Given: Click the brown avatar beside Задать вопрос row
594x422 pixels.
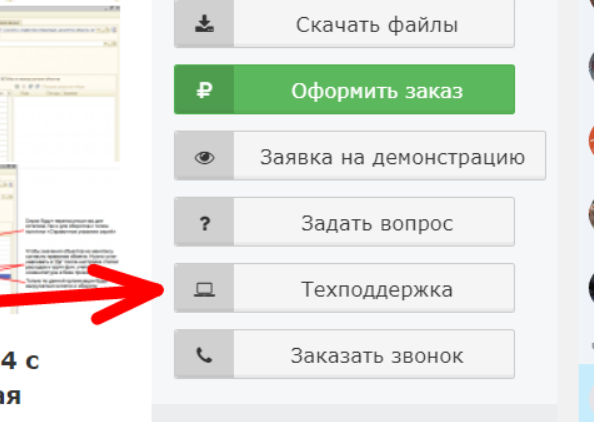Looking at the screenshot, I should pyautogui.click(x=591, y=214).
